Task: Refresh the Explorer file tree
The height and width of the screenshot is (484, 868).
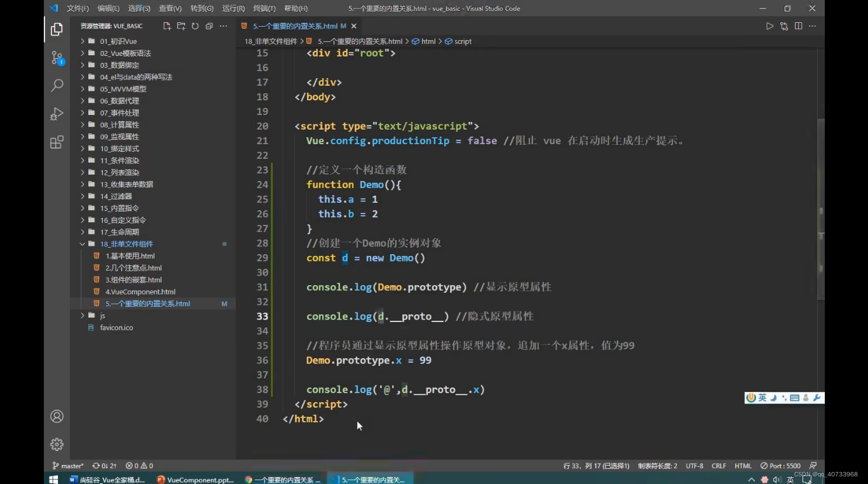Action: coord(195,26)
